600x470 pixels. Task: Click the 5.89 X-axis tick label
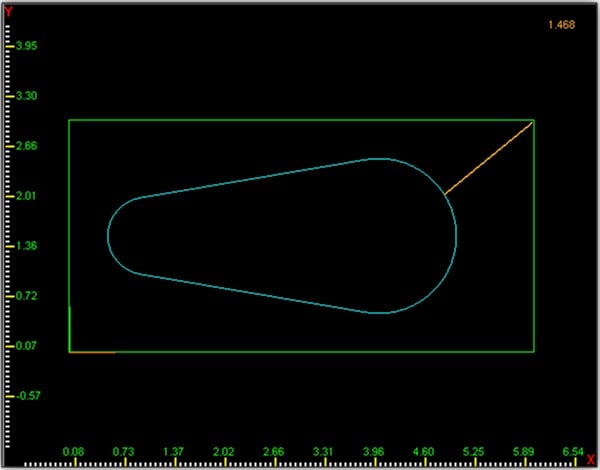click(523, 452)
